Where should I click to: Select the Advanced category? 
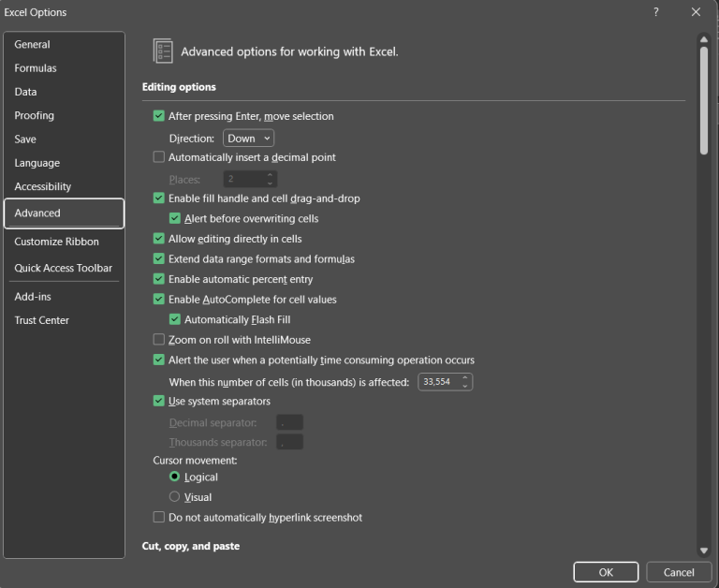coord(64,213)
